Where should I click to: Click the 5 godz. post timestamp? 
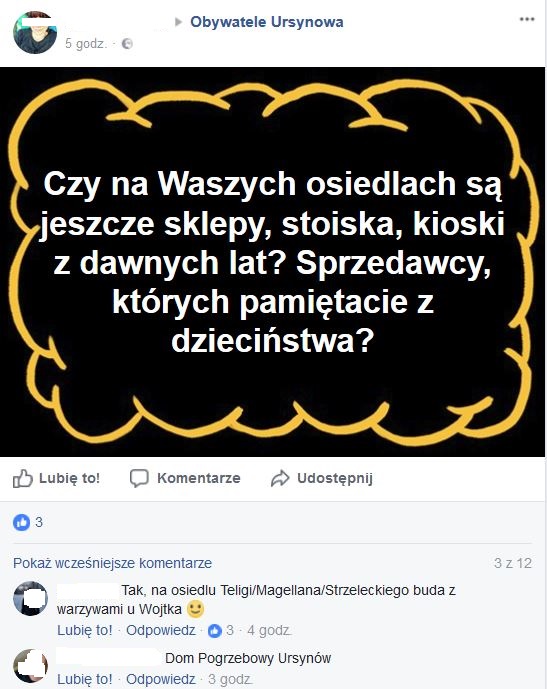(86, 44)
